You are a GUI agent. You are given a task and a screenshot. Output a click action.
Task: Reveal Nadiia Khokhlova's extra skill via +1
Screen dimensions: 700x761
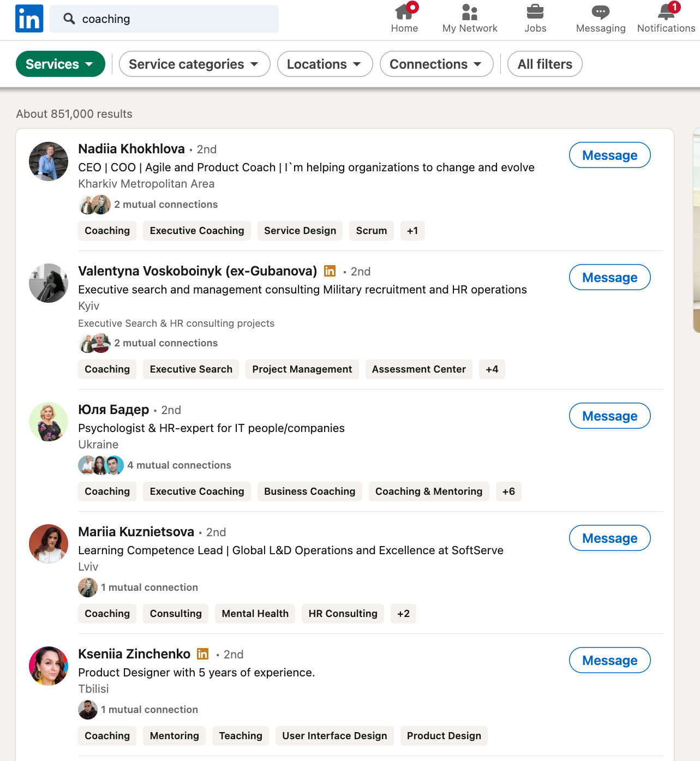click(x=412, y=230)
